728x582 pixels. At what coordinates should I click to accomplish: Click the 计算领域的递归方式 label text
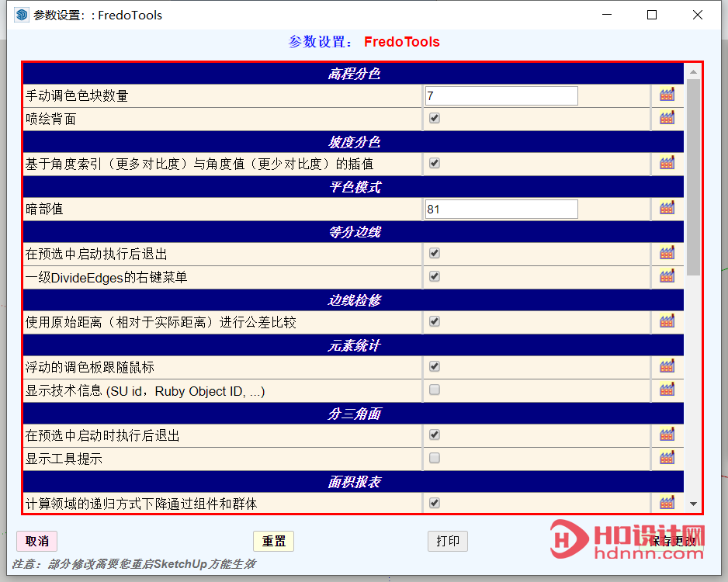click(141, 504)
